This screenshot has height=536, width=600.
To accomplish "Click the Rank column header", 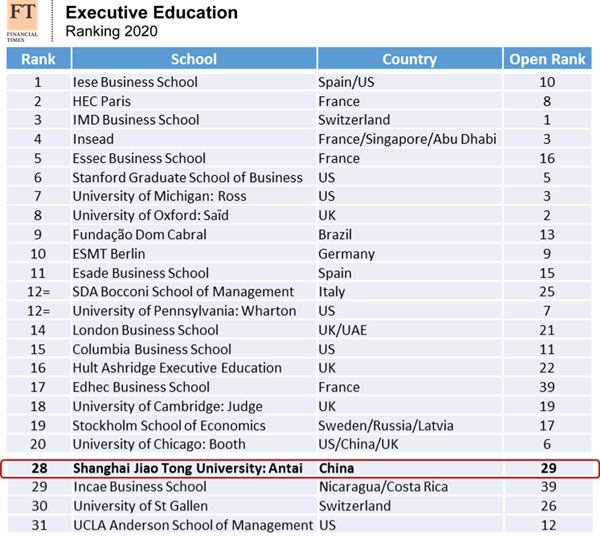I will point(38,60).
